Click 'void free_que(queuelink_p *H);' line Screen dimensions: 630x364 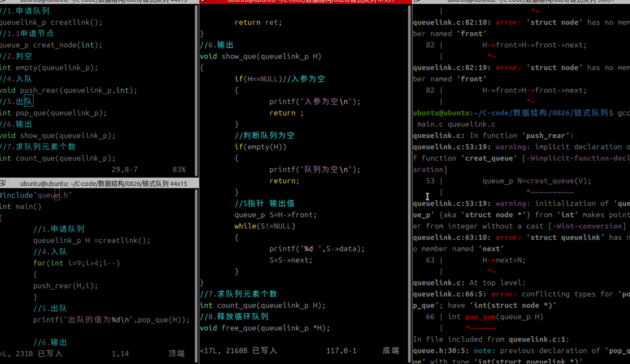click(265, 328)
